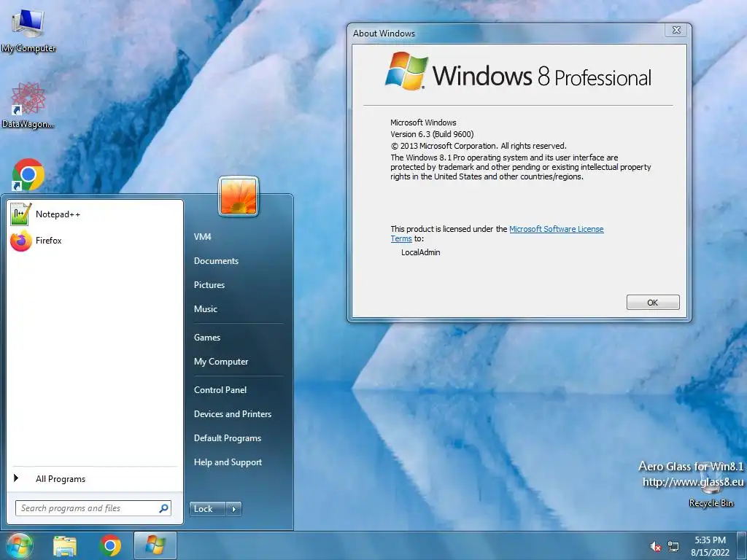Click the Version 6.3 (Build 9600) text
Viewport: 747px width, 560px height.
click(432, 134)
